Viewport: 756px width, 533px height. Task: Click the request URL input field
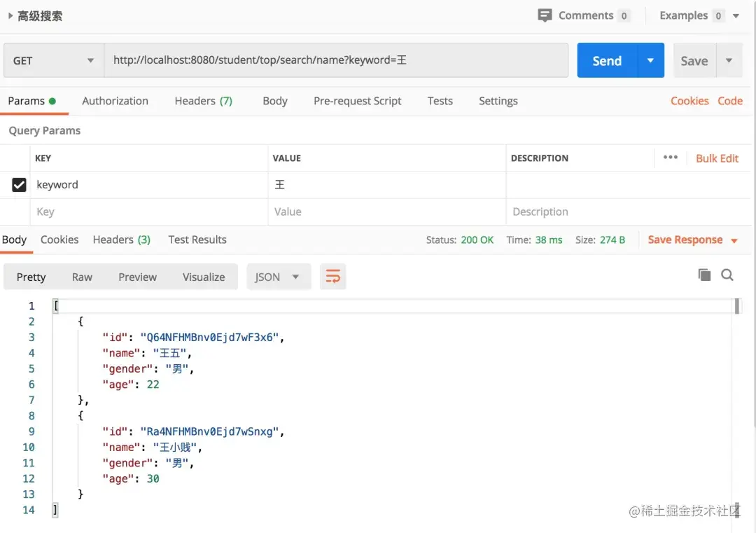[x=336, y=60]
